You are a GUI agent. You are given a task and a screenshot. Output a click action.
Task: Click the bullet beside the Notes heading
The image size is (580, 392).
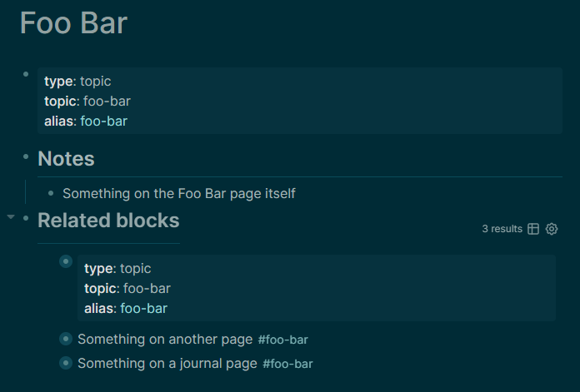[x=26, y=156]
